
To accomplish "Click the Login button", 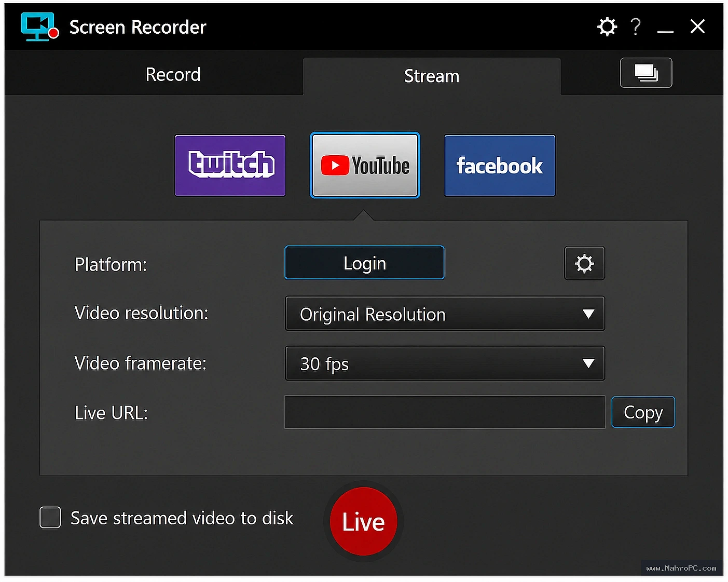I will click(x=364, y=263).
